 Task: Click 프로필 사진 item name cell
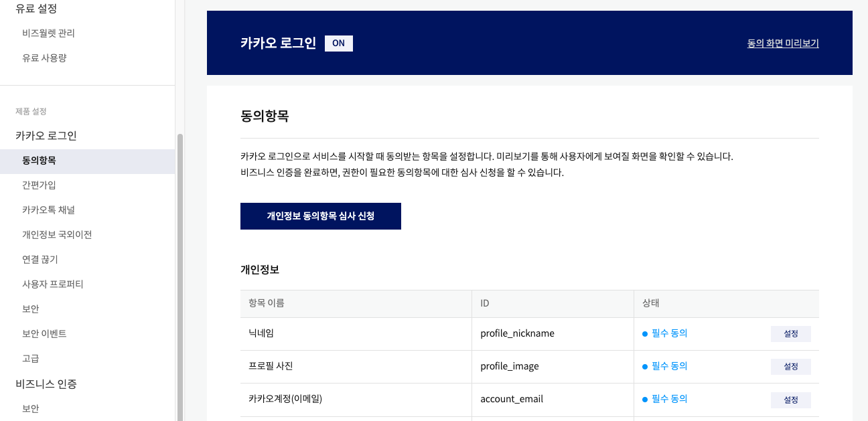356,367
